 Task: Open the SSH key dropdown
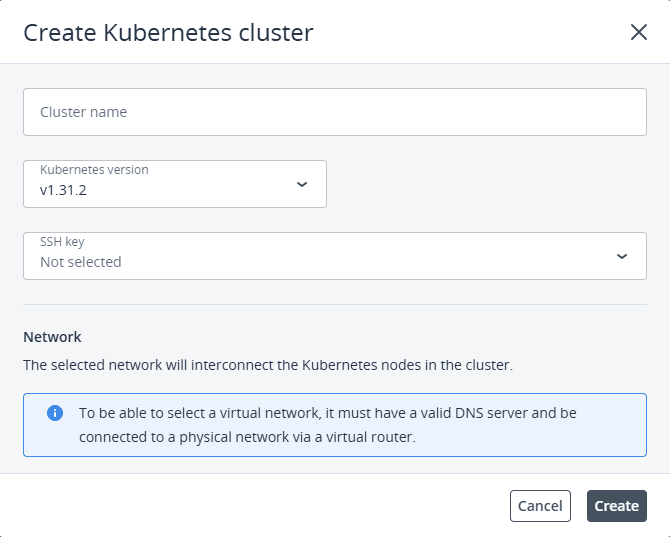click(335, 256)
